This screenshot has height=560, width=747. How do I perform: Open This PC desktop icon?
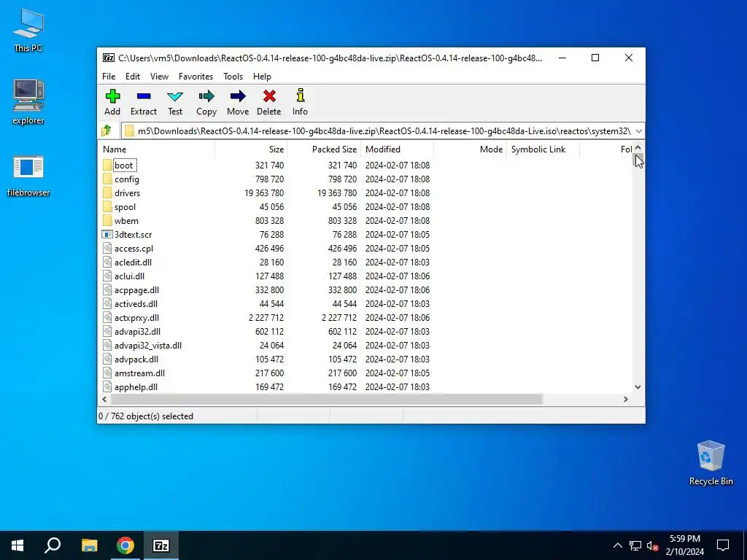click(28, 31)
